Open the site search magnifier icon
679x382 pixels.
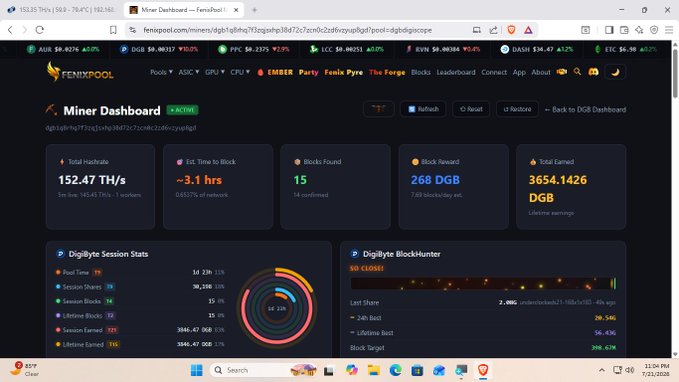[577, 72]
